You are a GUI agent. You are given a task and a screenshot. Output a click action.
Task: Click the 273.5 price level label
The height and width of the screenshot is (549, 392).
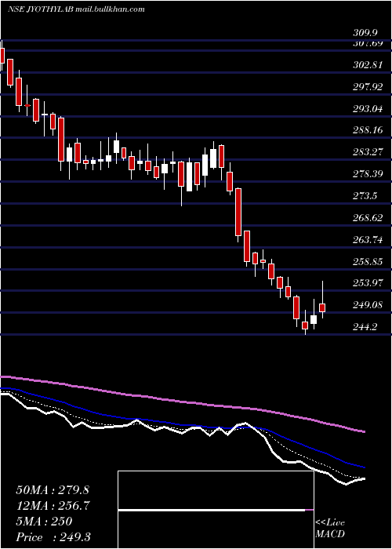365,196
